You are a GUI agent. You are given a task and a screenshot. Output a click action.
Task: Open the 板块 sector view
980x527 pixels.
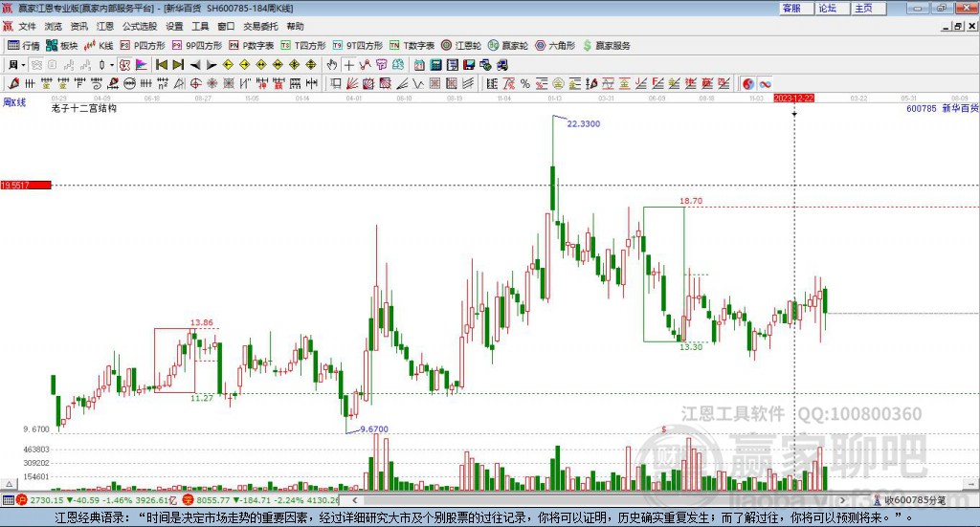pyautogui.click(x=61, y=46)
